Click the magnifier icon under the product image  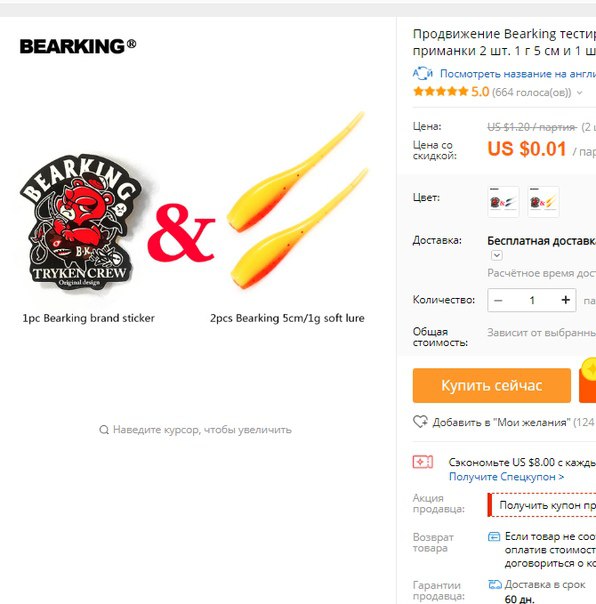pyautogui.click(x=104, y=430)
